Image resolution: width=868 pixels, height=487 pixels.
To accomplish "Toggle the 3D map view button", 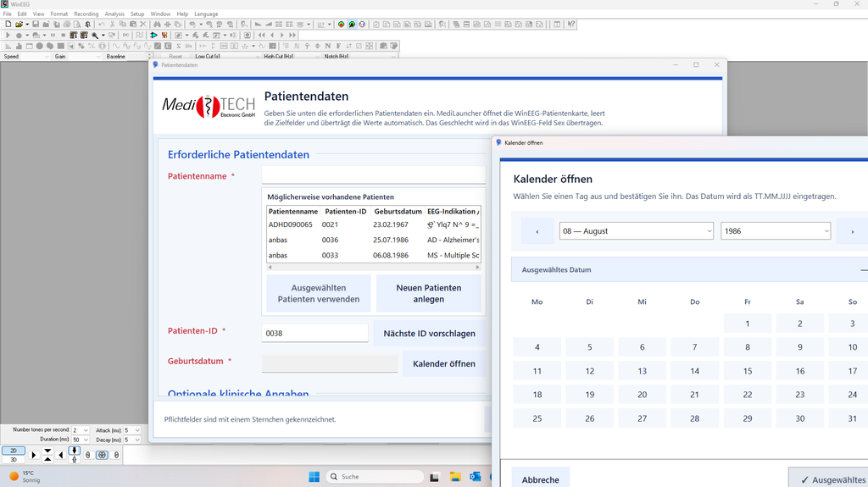I will 14,459.
